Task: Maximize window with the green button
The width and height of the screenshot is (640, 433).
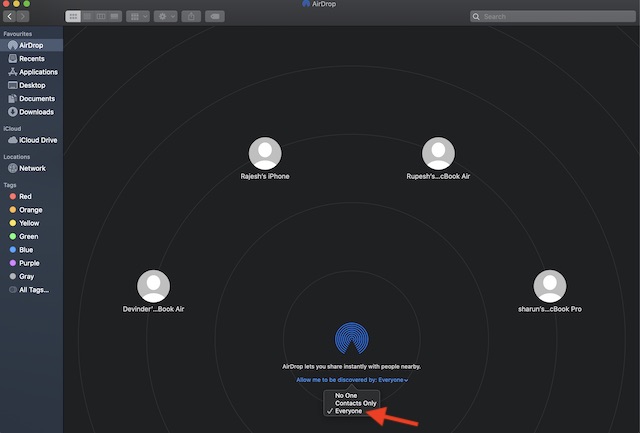Action: (27, 4)
